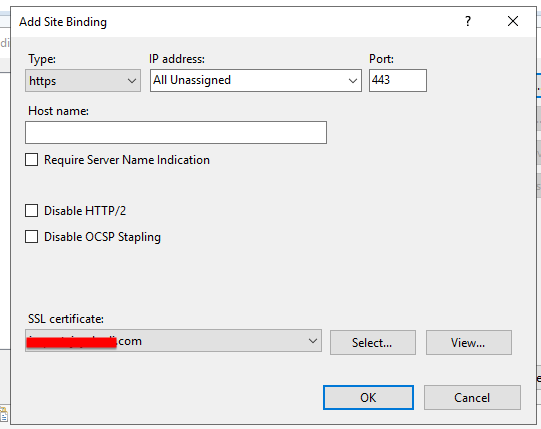Enable Require Server Name Indication checkbox

[x=31, y=160]
